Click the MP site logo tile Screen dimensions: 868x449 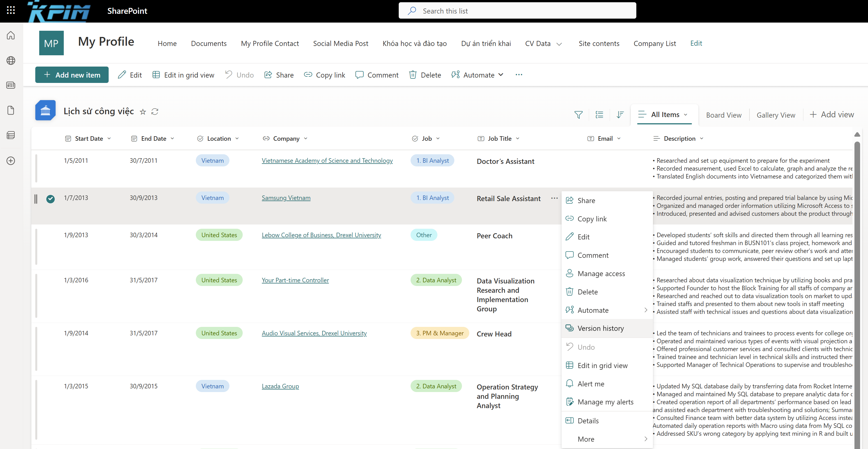tap(51, 43)
